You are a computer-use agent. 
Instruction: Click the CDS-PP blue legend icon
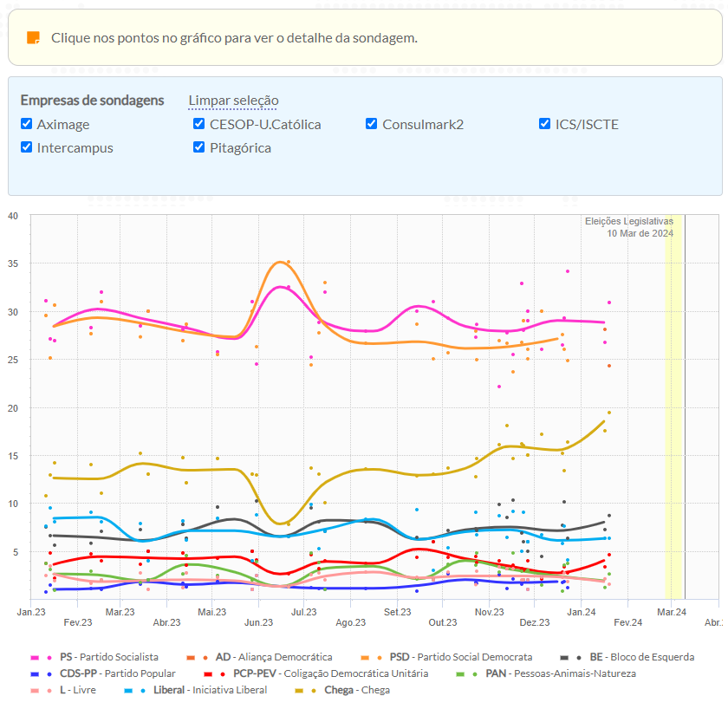36,673
